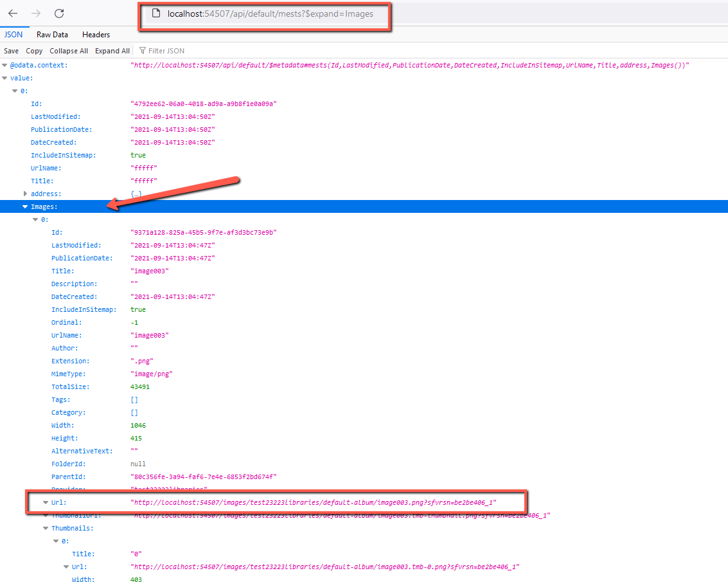The image size is (728, 582).
Task: Click the address bar URL text
Action: 271,14
